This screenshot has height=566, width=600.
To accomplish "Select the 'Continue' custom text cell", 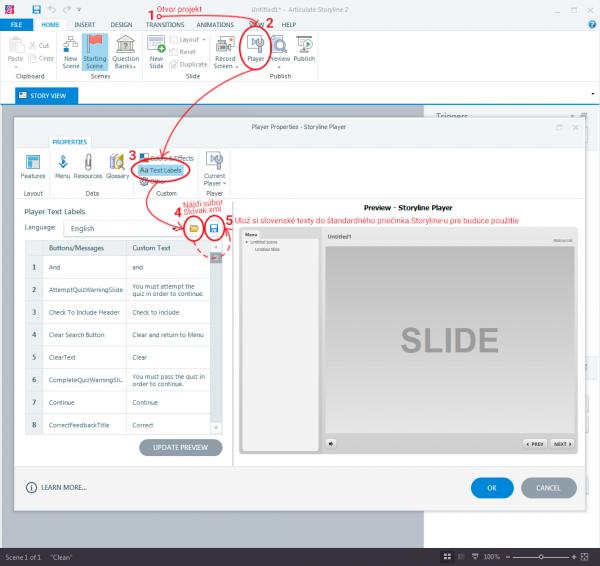I will pyautogui.click(x=168, y=403).
